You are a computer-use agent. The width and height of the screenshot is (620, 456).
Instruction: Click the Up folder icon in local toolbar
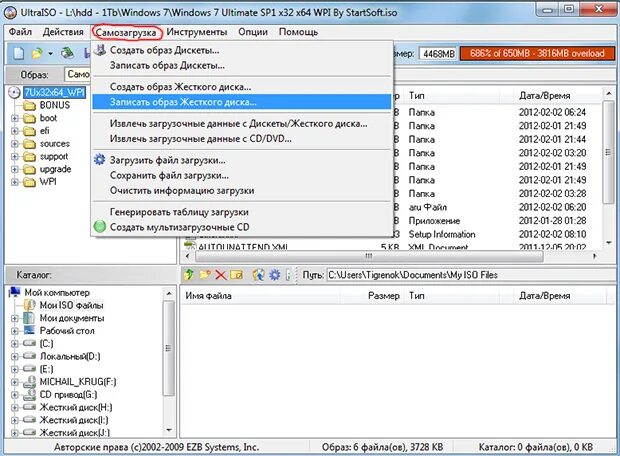(x=189, y=274)
